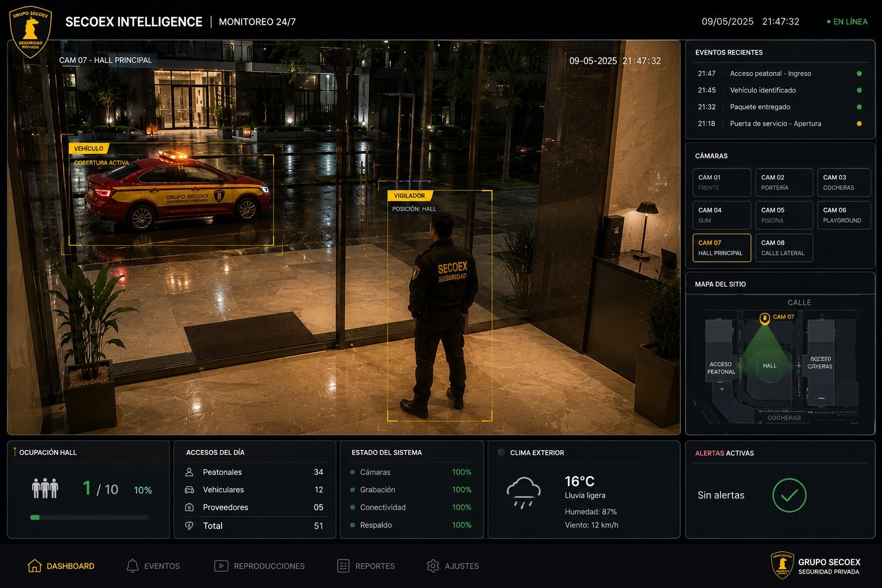The image size is (882, 588).
Task: Click the Peatonales person icon
Action: coord(189,472)
